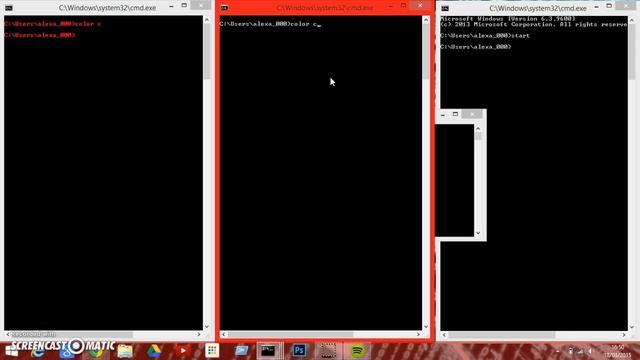Click the down arrow in left cmd scrollbar
Viewport: 640px width, 360px height.
(207, 327)
